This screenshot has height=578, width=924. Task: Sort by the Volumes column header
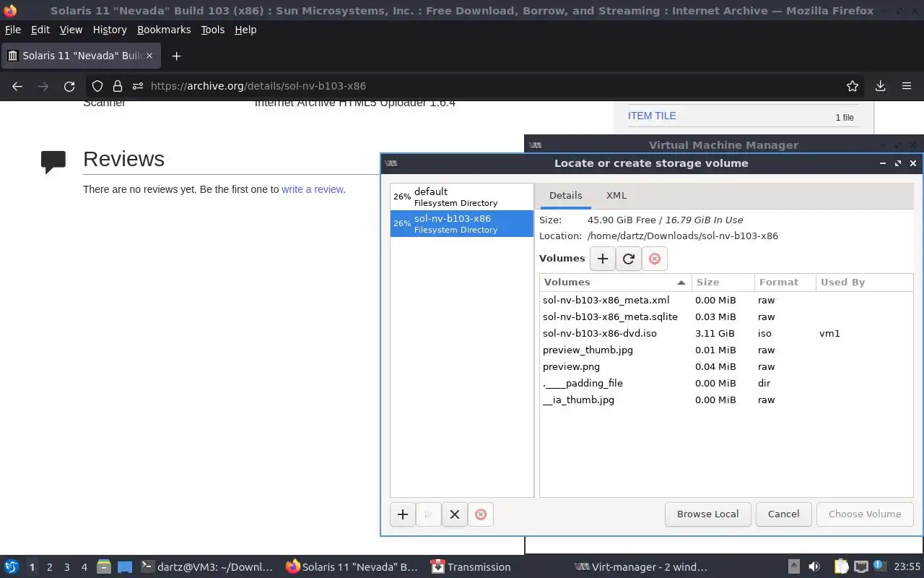click(615, 282)
